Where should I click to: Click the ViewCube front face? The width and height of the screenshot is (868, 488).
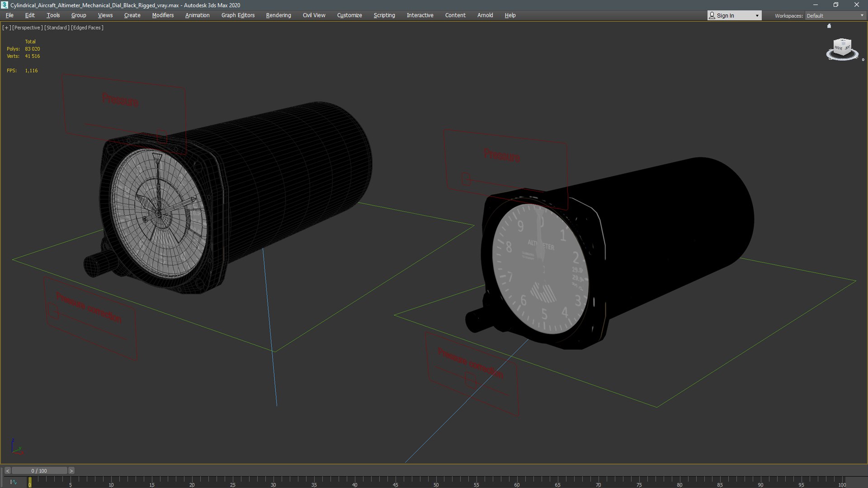pyautogui.click(x=839, y=47)
